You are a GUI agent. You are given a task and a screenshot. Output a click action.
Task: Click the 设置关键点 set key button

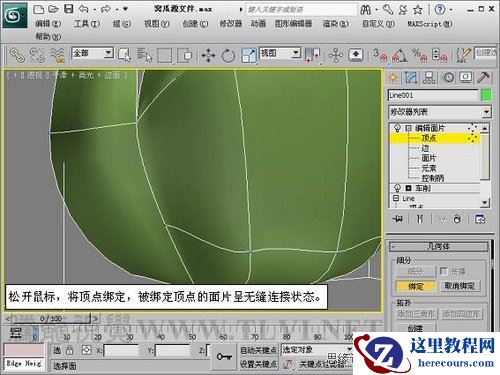click(x=259, y=364)
